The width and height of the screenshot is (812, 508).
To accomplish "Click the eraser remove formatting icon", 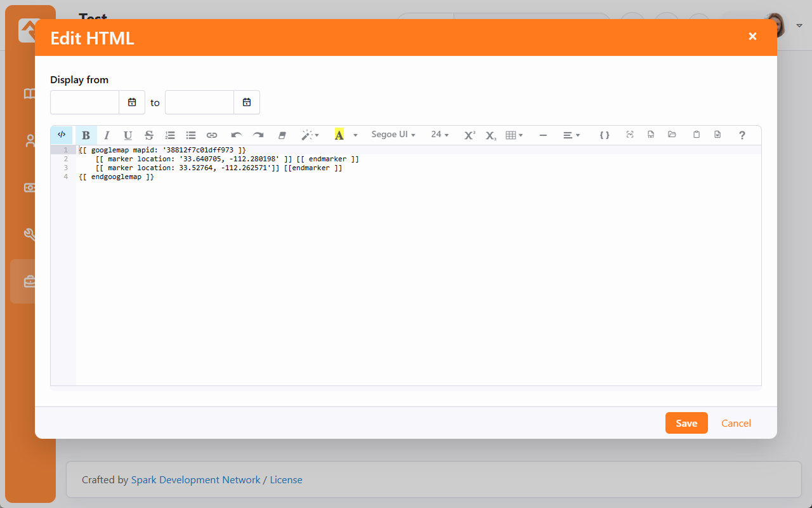I will tap(283, 135).
